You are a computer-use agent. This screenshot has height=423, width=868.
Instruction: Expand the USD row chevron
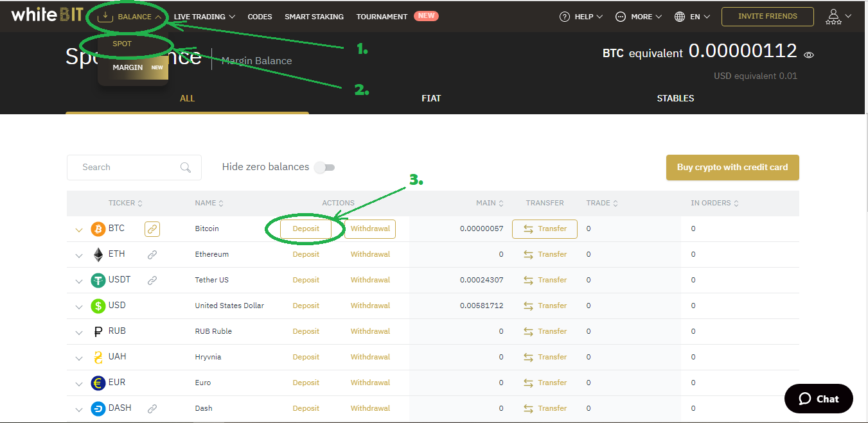(x=79, y=307)
